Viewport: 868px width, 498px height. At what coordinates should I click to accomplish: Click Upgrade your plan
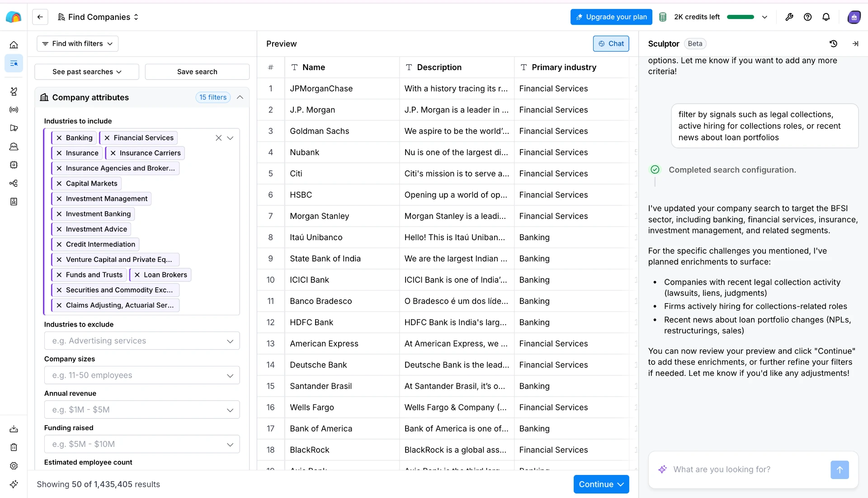(x=611, y=17)
